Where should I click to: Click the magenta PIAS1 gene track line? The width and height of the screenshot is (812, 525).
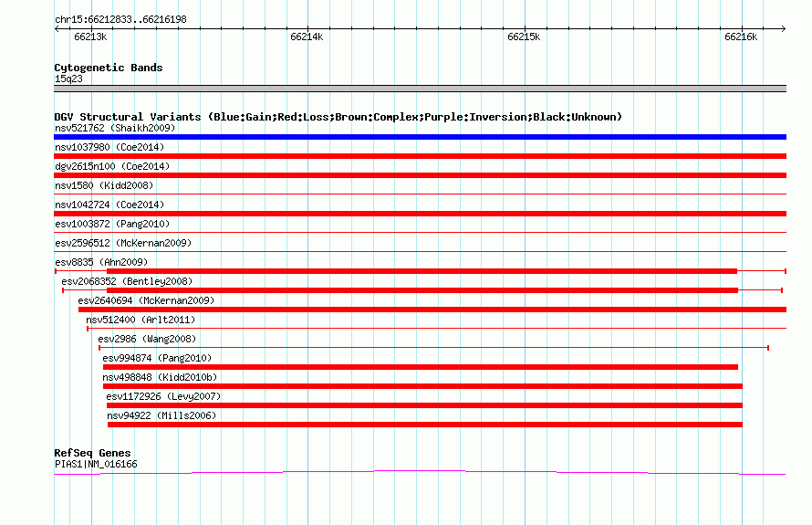pyautogui.click(x=420, y=472)
